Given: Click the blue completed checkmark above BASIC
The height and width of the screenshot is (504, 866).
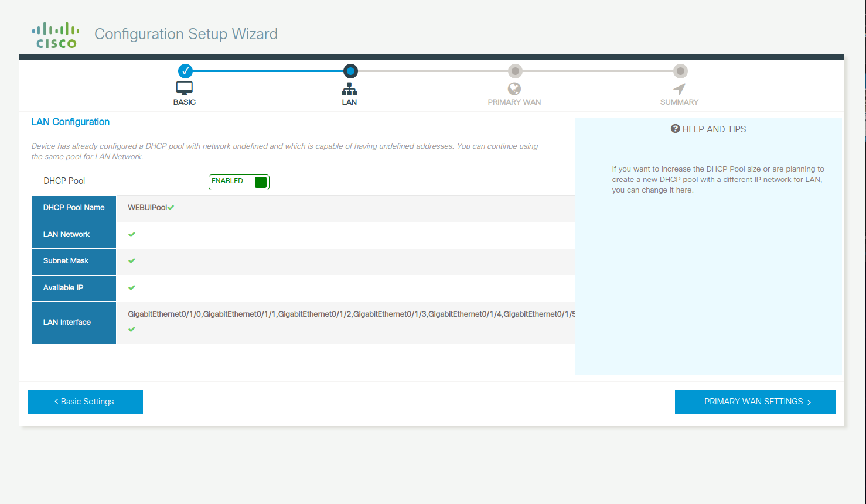Looking at the screenshot, I should [185, 71].
